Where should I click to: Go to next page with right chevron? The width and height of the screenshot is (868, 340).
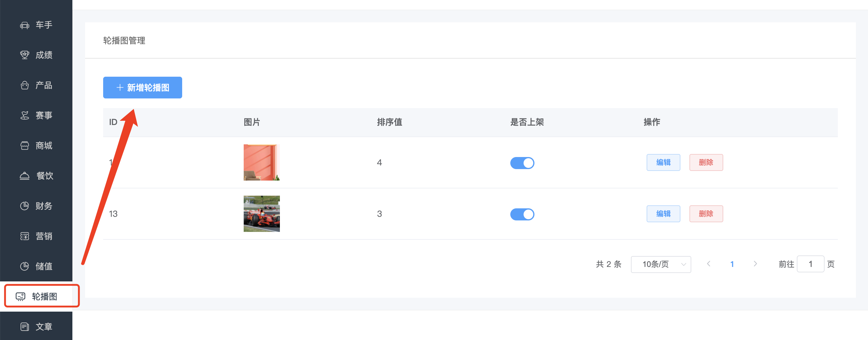(x=755, y=264)
